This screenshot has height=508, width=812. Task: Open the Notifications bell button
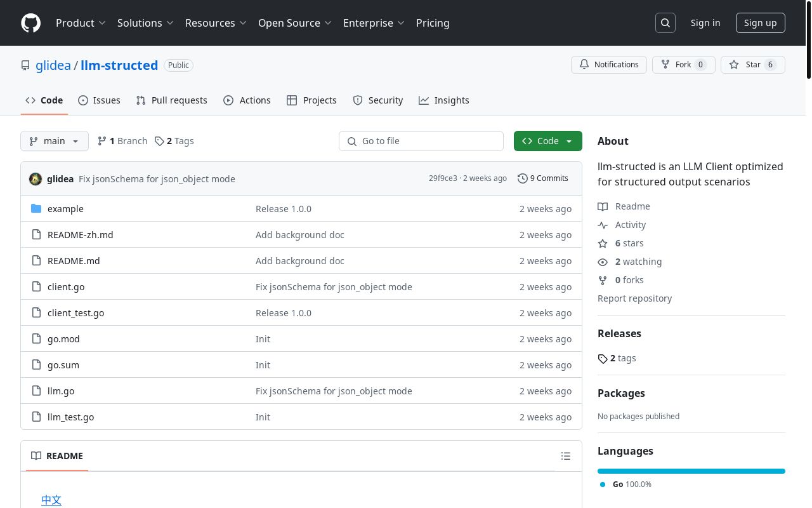tap(609, 65)
